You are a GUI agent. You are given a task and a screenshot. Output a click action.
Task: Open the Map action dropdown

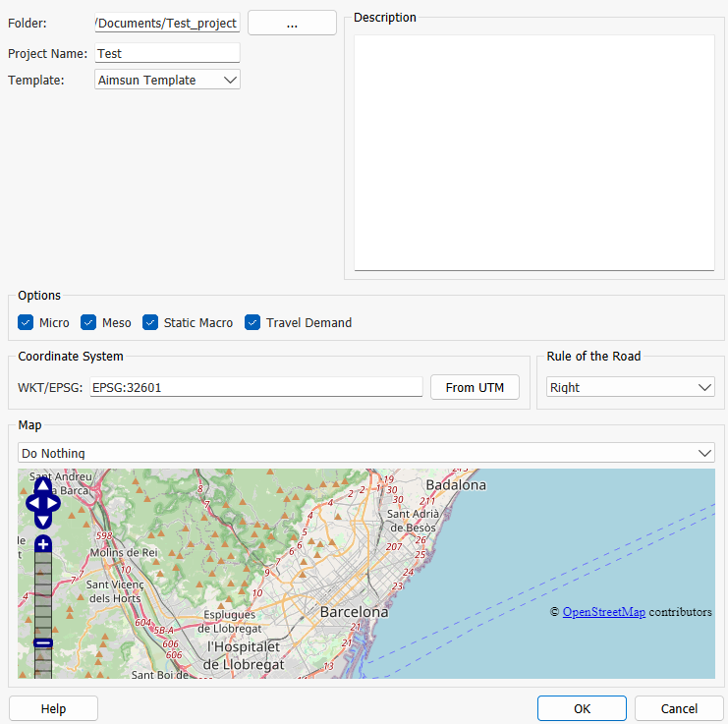click(365, 453)
